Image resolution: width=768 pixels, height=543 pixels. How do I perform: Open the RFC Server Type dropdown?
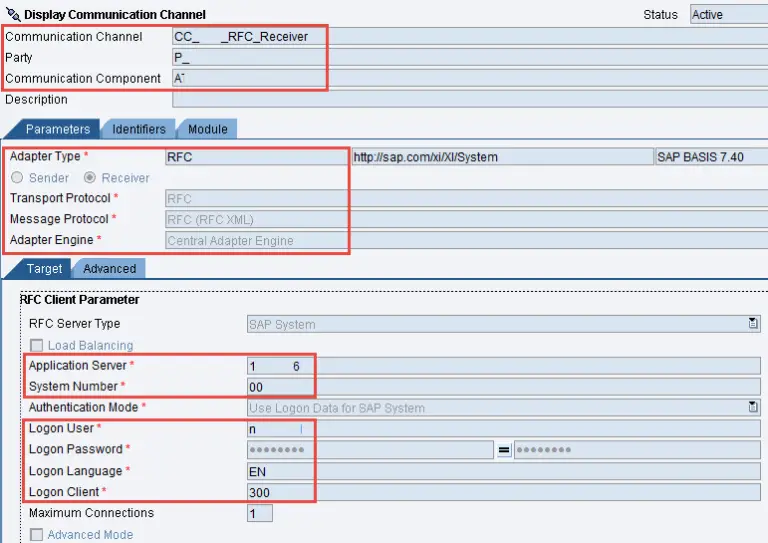(x=752, y=324)
